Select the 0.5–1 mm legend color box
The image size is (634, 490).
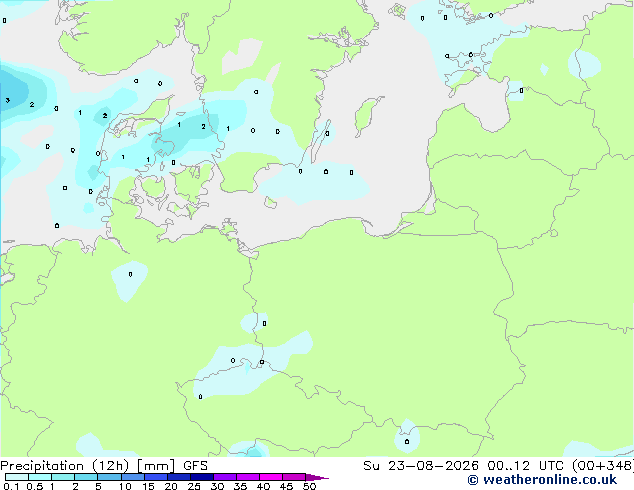point(40,477)
